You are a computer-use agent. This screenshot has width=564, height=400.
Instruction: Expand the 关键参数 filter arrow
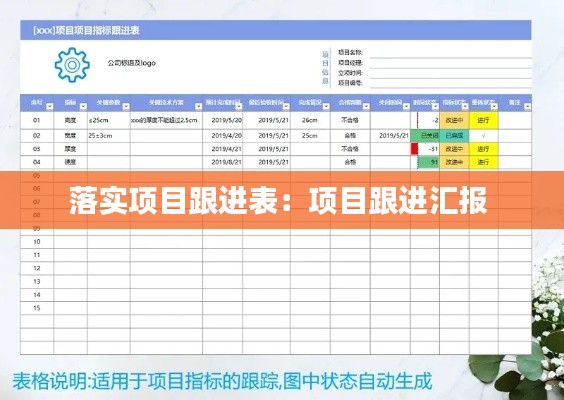pos(126,106)
